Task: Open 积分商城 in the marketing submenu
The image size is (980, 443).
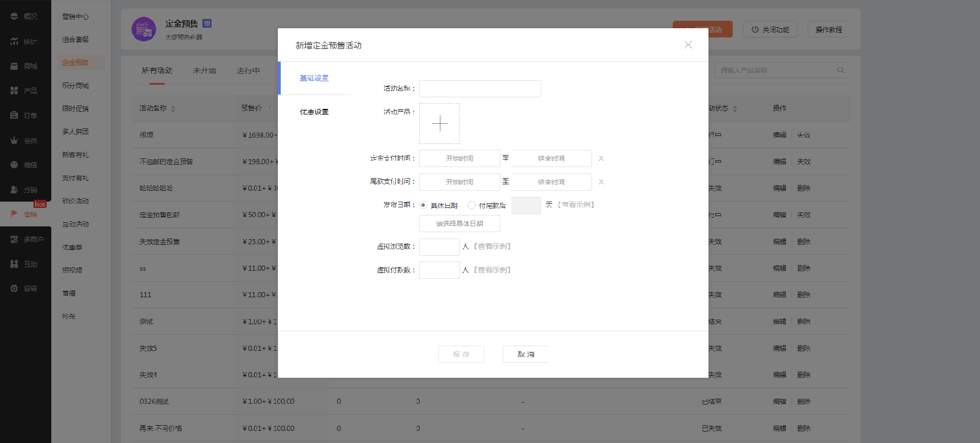Action: point(76,86)
